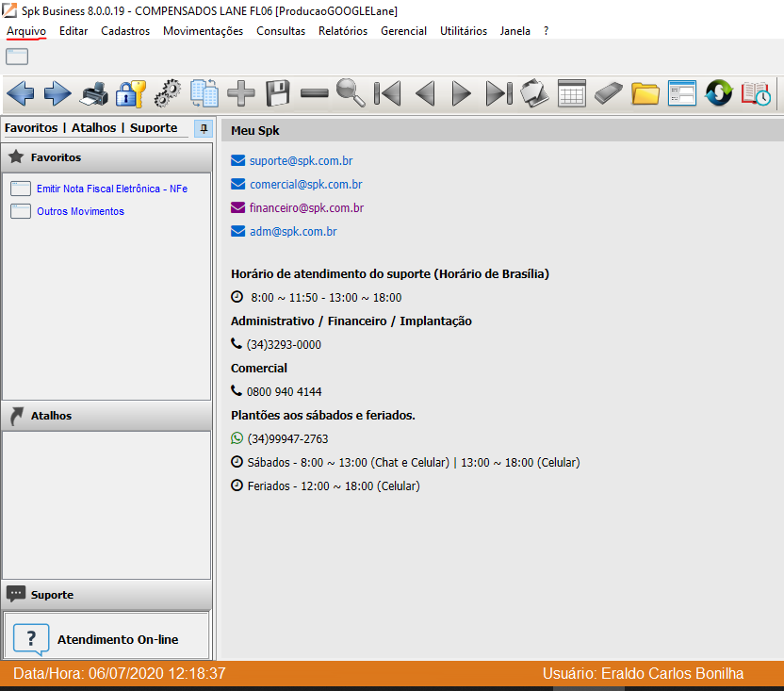Click the stacked papers toolbar icon
This screenshot has width=784, height=691.
pos(534,93)
